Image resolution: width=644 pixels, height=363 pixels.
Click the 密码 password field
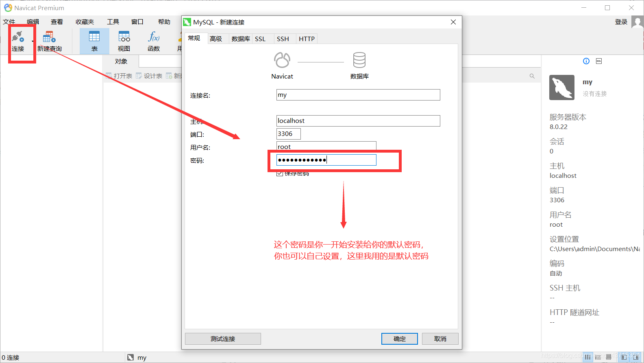pyautogui.click(x=326, y=160)
